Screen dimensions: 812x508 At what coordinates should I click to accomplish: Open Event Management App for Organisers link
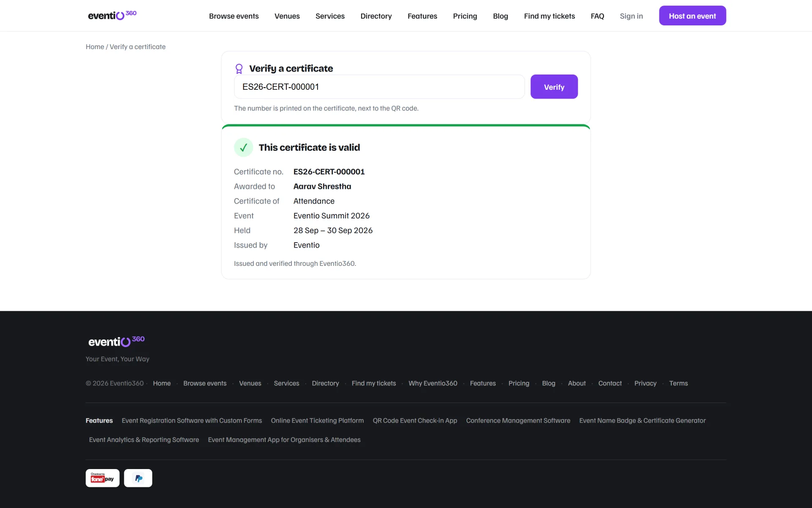(284, 440)
